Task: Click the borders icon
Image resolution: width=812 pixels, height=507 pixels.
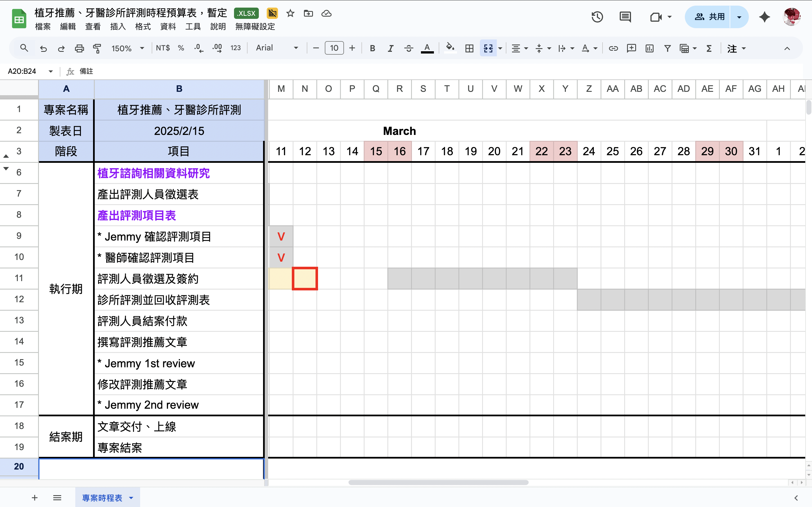Action: tap(469, 48)
